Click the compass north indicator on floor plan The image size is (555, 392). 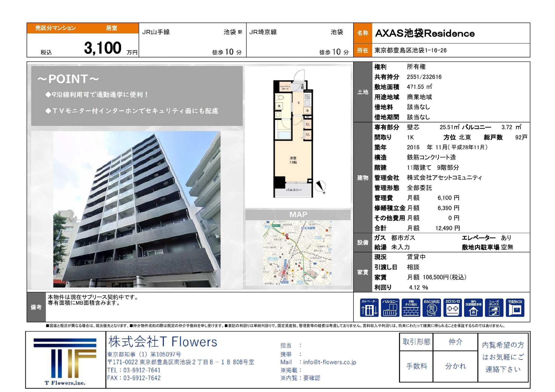[320, 187]
